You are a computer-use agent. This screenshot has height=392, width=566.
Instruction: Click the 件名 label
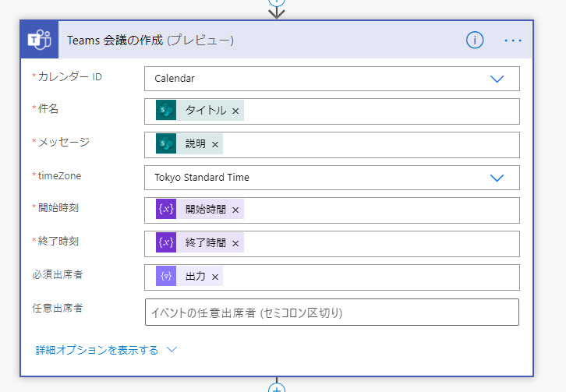click(48, 108)
